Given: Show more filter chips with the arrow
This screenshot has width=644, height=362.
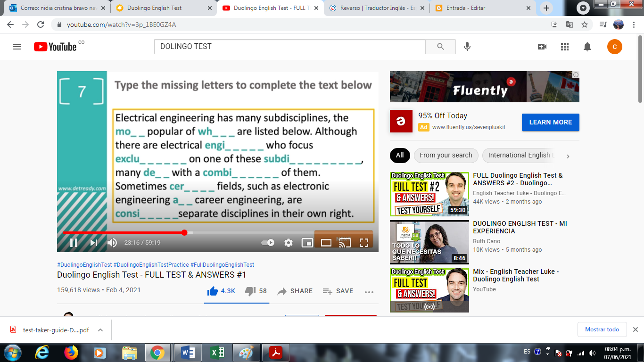Looking at the screenshot, I should click(568, 156).
